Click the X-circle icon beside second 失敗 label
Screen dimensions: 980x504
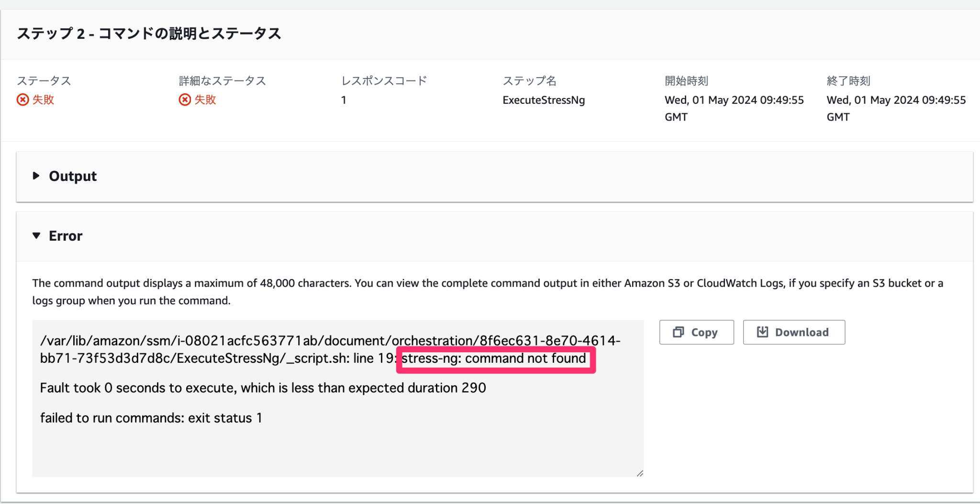tap(185, 100)
